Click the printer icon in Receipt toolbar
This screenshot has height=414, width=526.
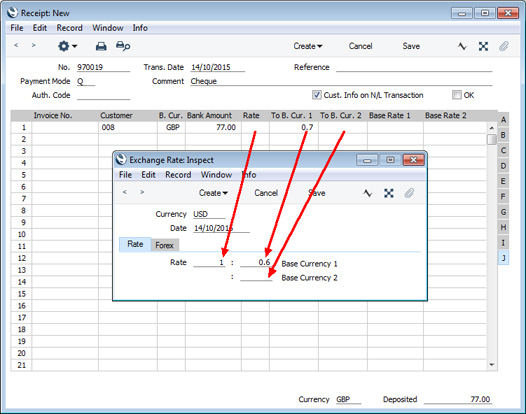101,46
